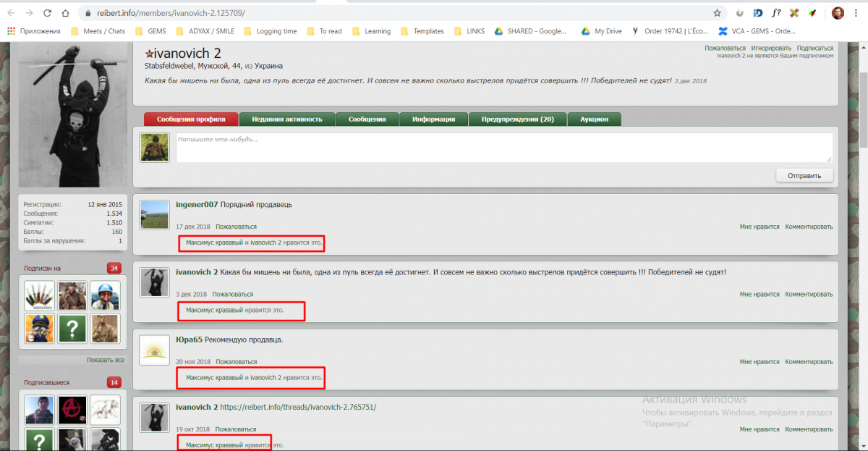Screen dimensions: 868x451
Task: Click the Игнорировать link
Action: coord(771,49)
